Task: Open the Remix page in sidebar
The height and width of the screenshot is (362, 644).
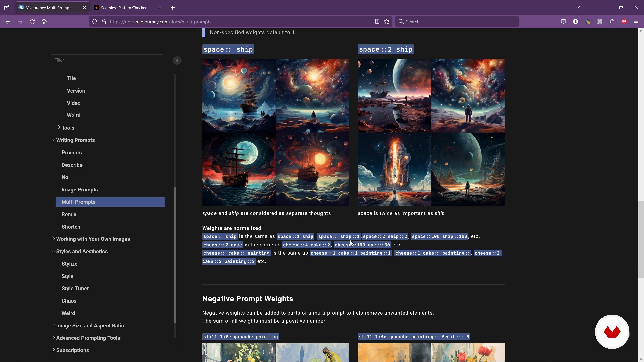Action: [x=69, y=214]
